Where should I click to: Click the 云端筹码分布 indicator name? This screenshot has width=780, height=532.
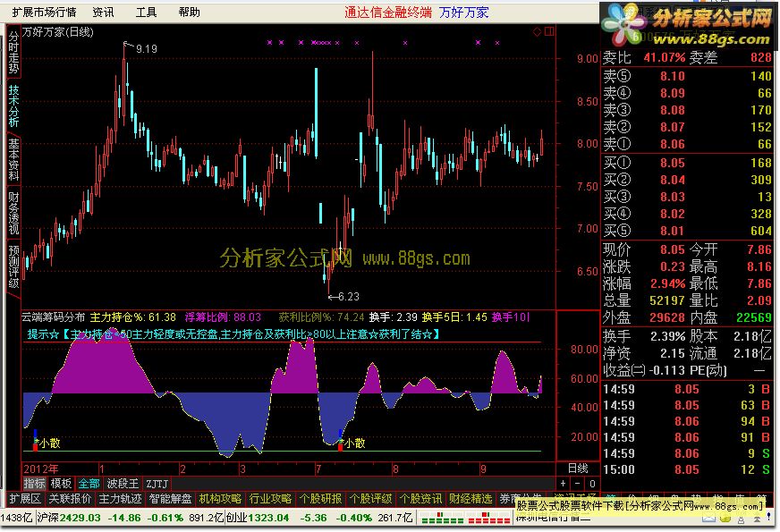pyautogui.click(x=54, y=317)
